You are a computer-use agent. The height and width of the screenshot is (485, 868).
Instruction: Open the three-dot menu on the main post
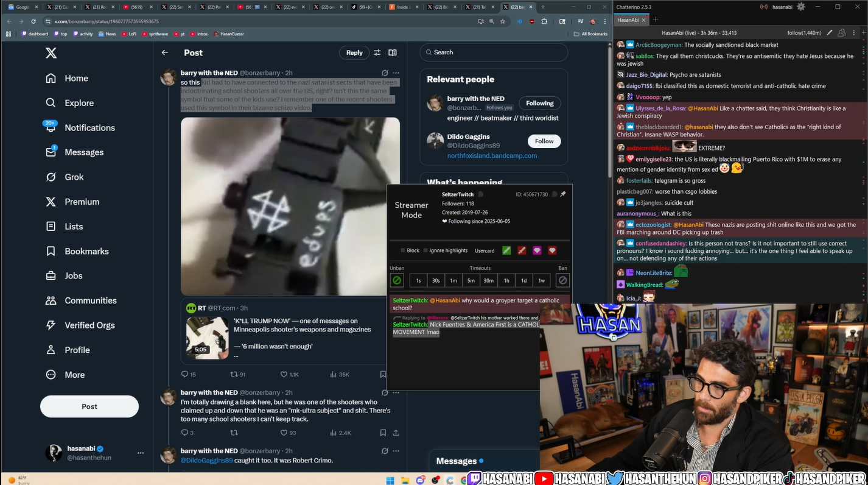point(396,73)
